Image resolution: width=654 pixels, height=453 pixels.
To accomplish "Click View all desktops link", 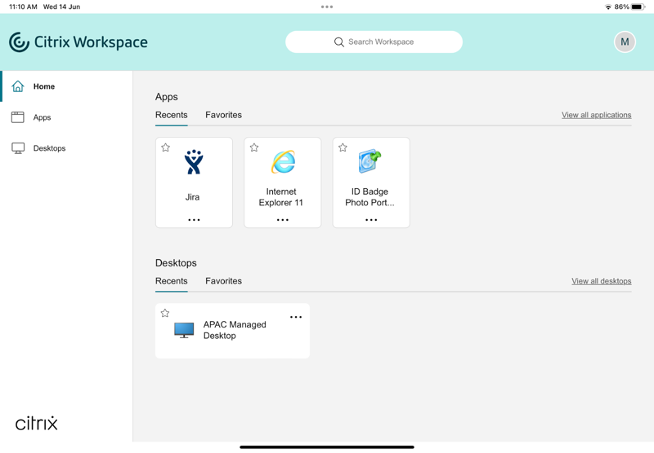I will 601,281.
